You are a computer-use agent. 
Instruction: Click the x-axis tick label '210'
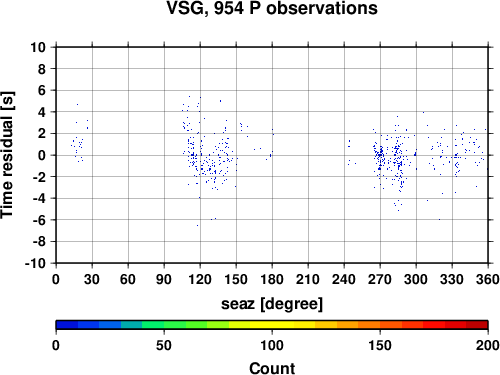click(x=308, y=279)
